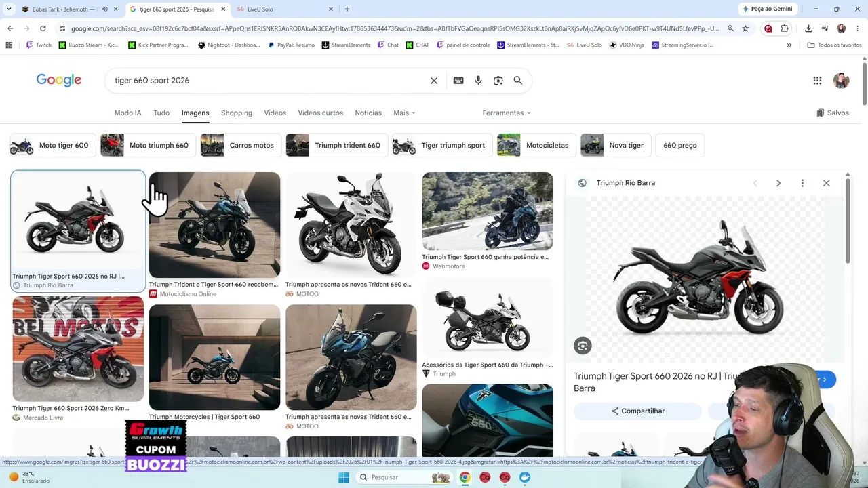Select the Tiger triumph sport chip
The image size is (868, 488).
pyautogui.click(x=442, y=145)
